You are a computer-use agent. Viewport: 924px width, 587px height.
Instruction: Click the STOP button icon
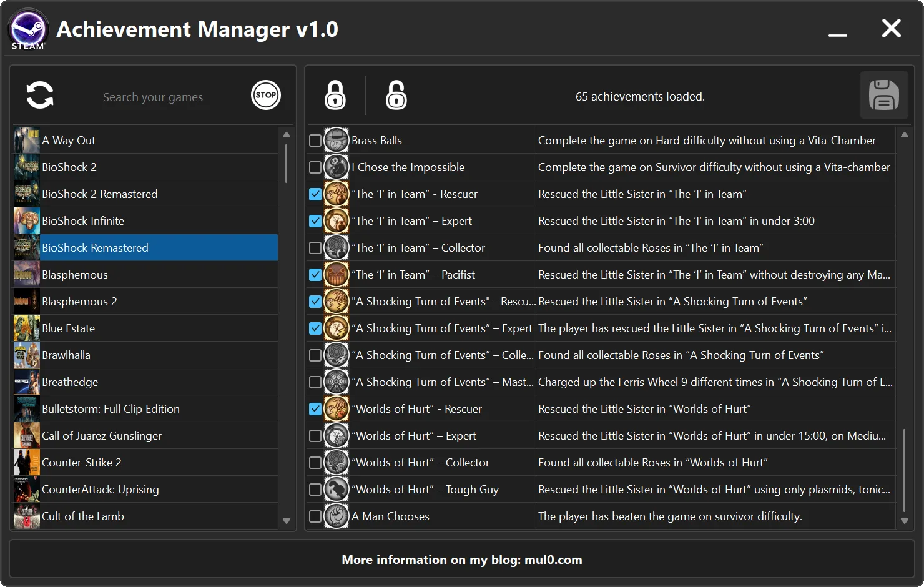[266, 96]
